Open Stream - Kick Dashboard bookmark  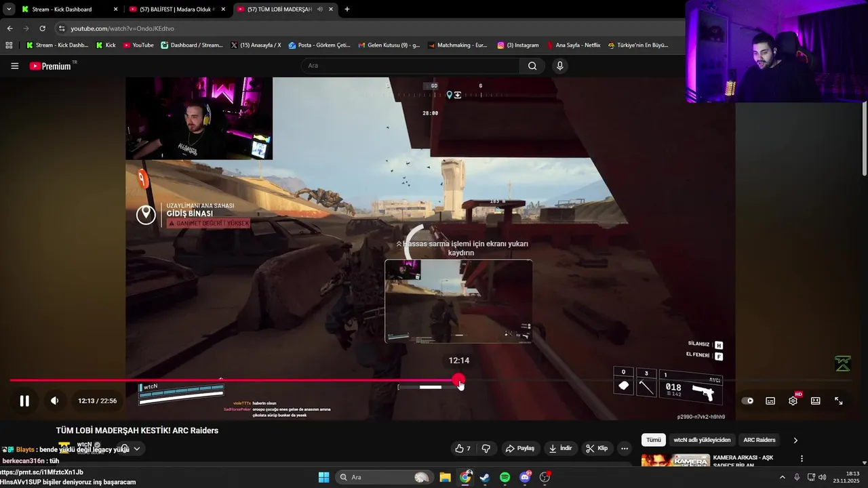pos(57,45)
